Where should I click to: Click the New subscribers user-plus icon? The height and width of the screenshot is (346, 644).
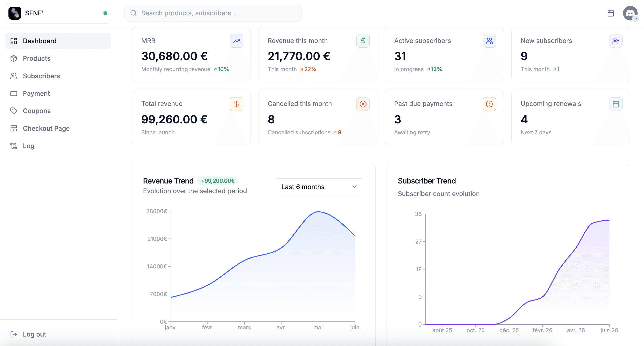616,41
